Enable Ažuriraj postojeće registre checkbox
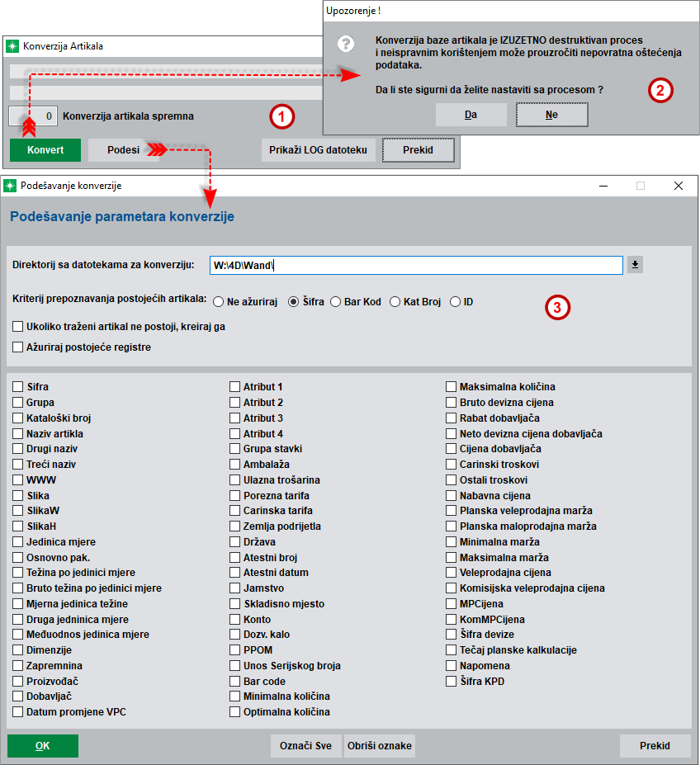This screenshot has height=765, width=700. click(x=18, y=347)
